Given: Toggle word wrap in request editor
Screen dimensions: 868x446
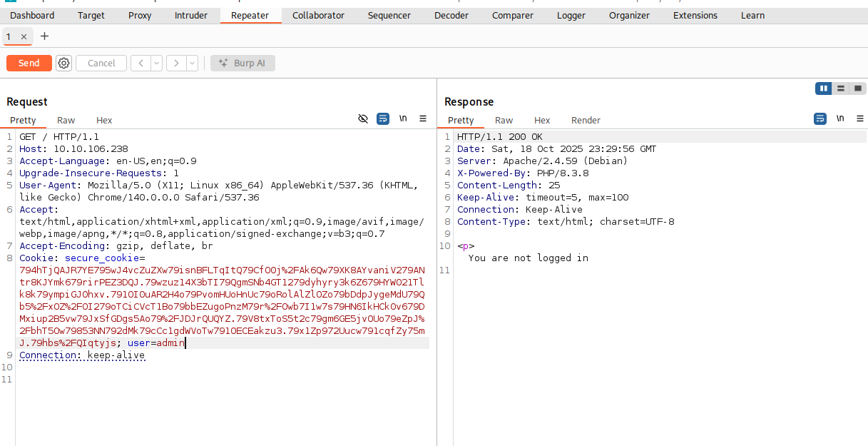Looking at the screenshot, I should (x=383, y=118).
